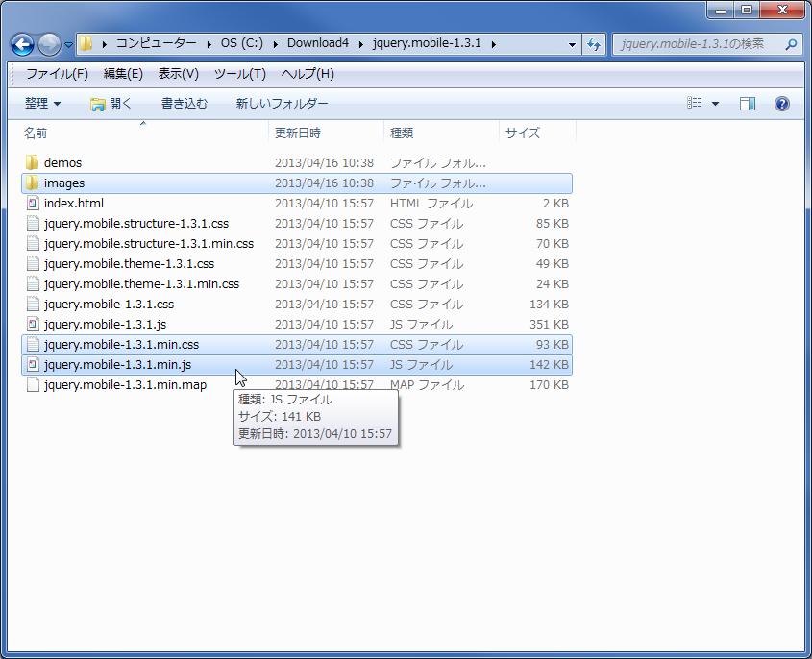
Task: Click the jquery.mobile-1.3.1.min.js file icon
Action: 33,364
